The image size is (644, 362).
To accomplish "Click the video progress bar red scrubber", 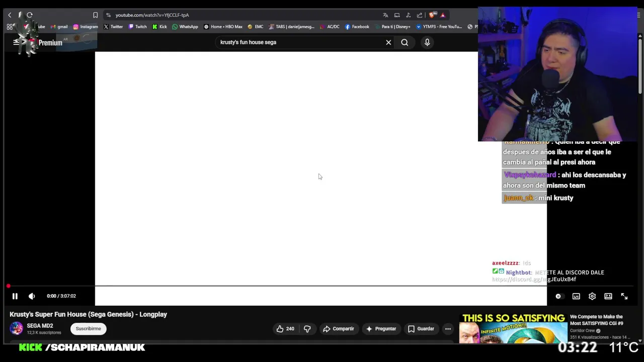I will 8,286.
